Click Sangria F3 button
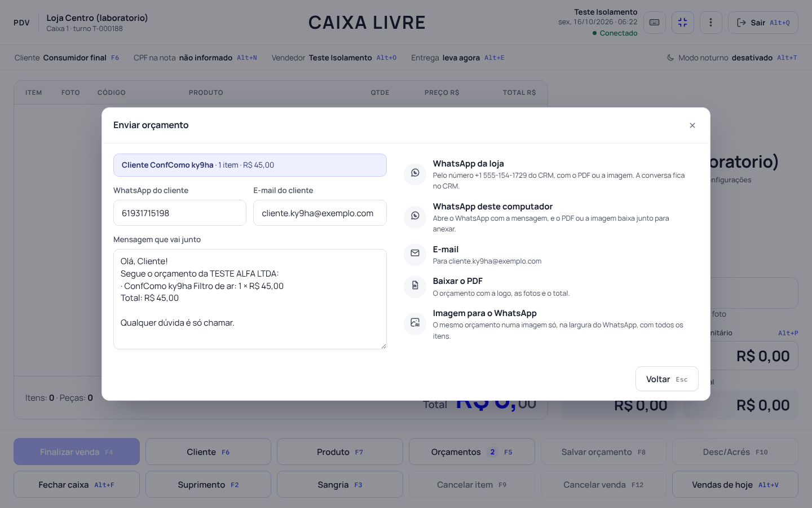 coord(340,484)
